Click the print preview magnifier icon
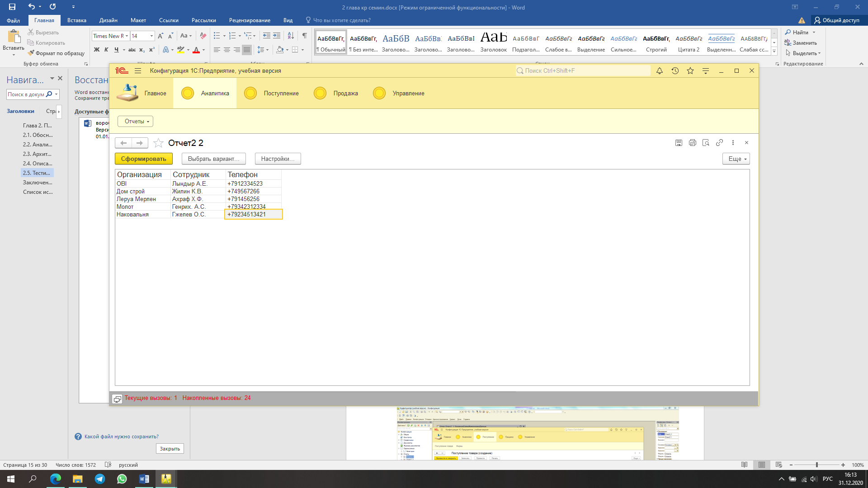Image resolution: width=868 pixels, height=488 pixels. coord(706,143)
